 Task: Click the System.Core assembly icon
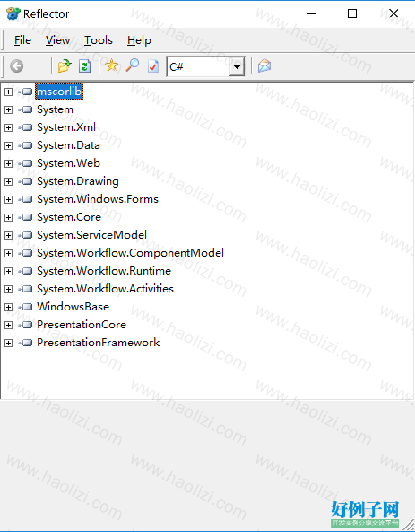[x=26, y=217]
